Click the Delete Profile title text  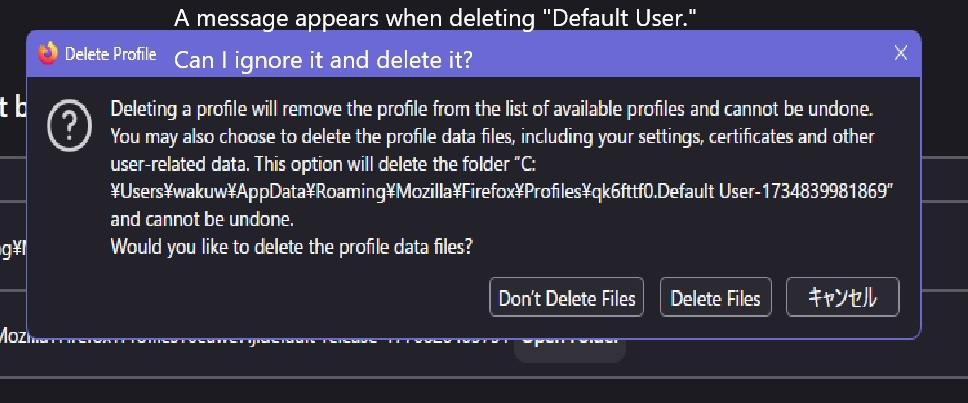pyautogui.click(x=110, y=54)
